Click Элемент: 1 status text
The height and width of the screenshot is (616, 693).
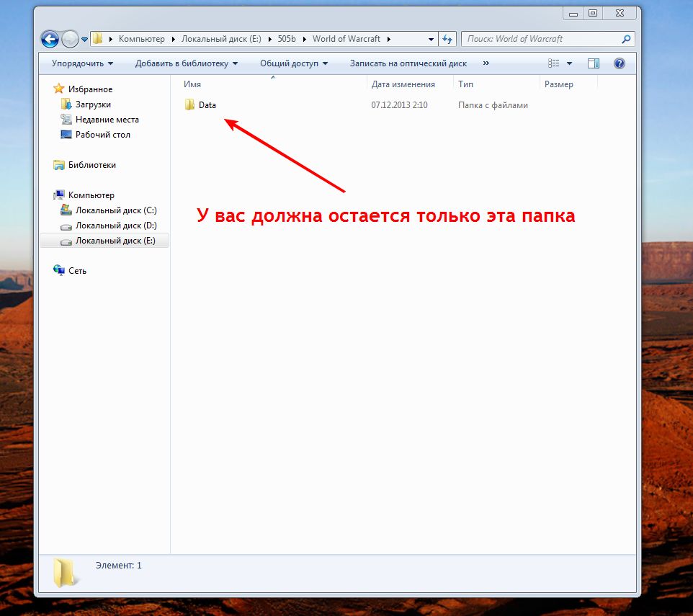coord(118,565)
